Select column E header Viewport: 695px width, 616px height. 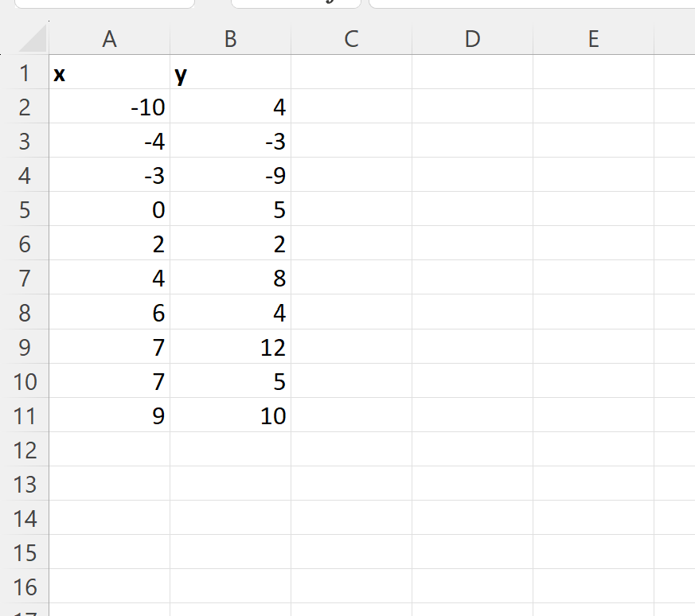tap(593, 37)
